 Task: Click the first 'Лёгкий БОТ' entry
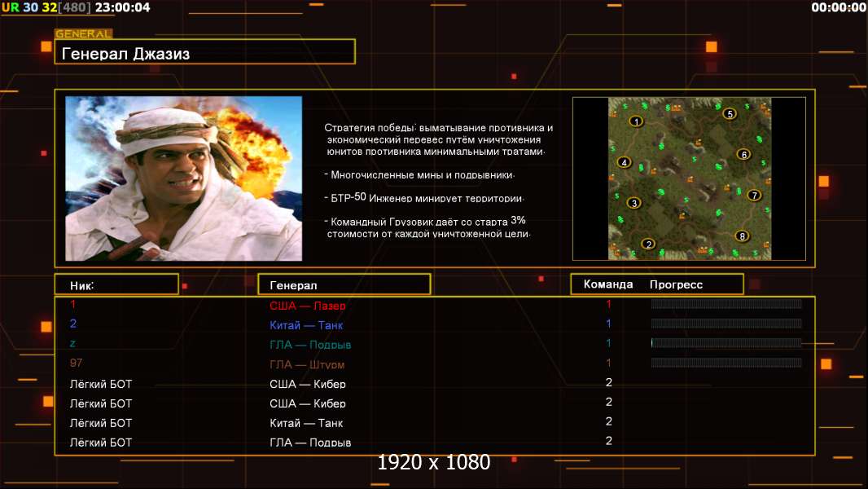[x=101, y=384]
